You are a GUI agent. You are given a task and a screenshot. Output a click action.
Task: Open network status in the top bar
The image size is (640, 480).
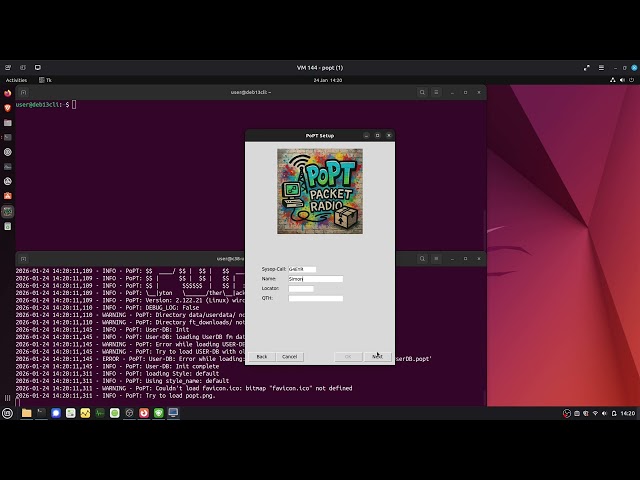click(613, 80)
